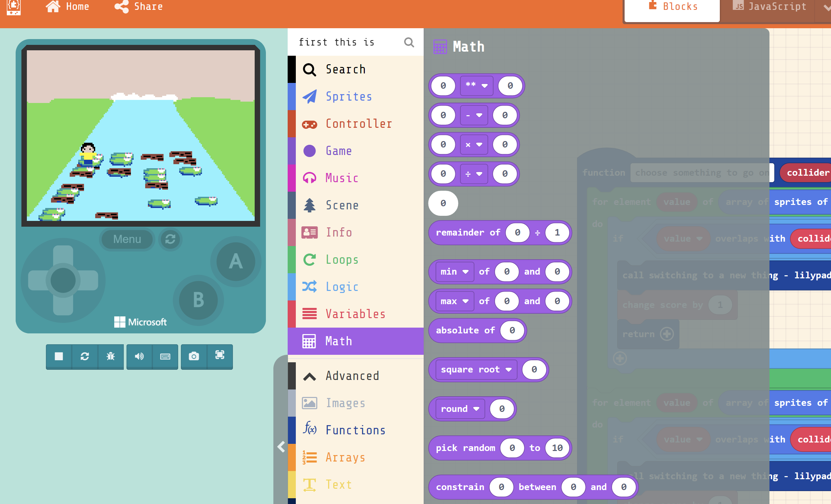Open the Variables category
The height and width of the screenshot is (504, 831).
tap(356, 314)
